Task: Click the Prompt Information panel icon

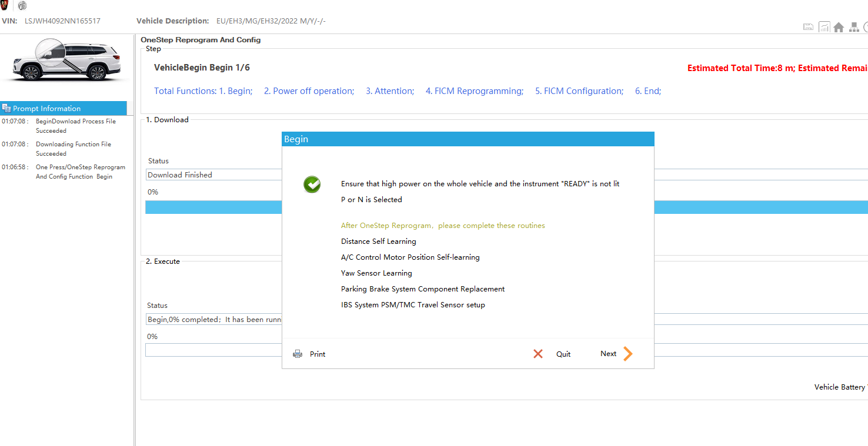Action: (x=6, y=108)
